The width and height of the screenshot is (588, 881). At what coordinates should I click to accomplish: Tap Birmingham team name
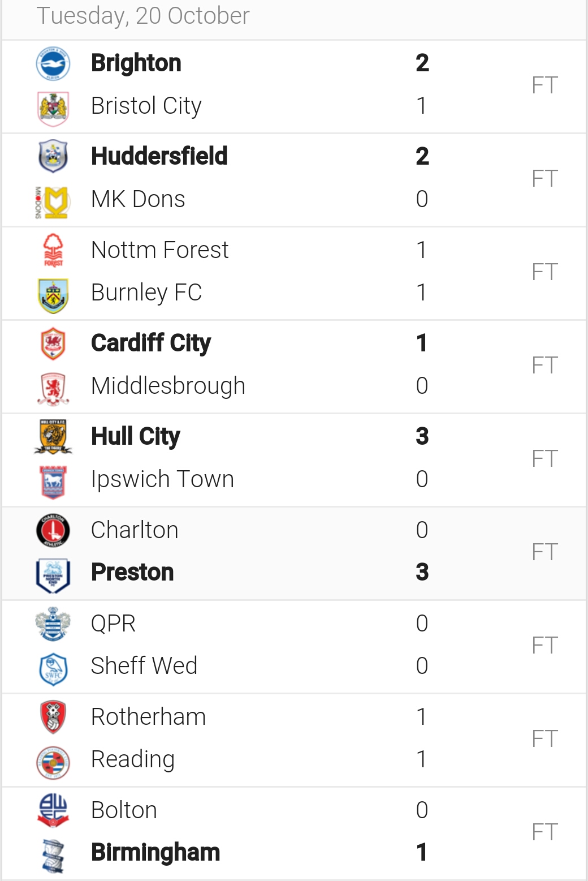tap(155, 852)
